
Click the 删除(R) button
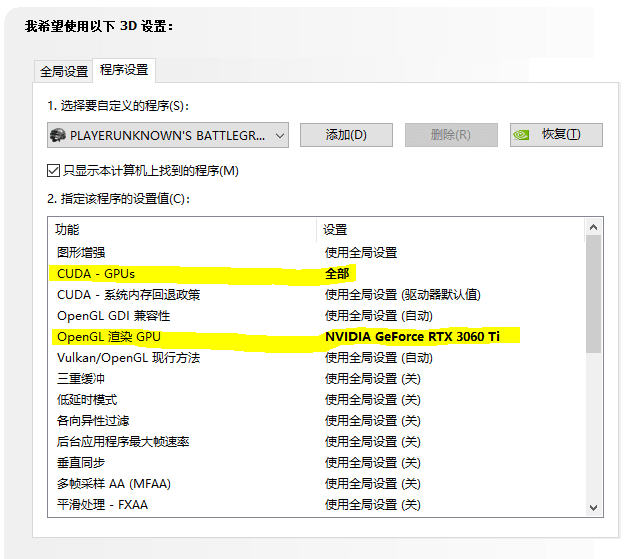tap(451, 135)
